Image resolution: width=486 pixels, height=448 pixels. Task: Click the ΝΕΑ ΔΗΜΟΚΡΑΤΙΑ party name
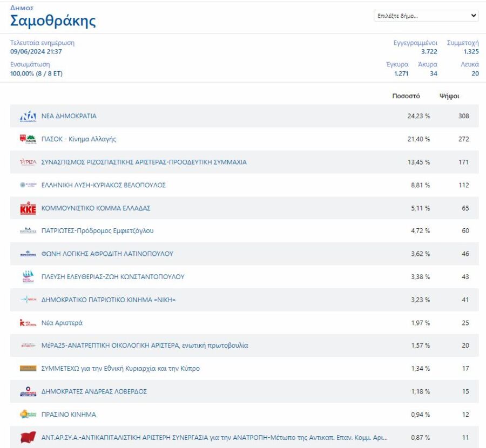69,116
